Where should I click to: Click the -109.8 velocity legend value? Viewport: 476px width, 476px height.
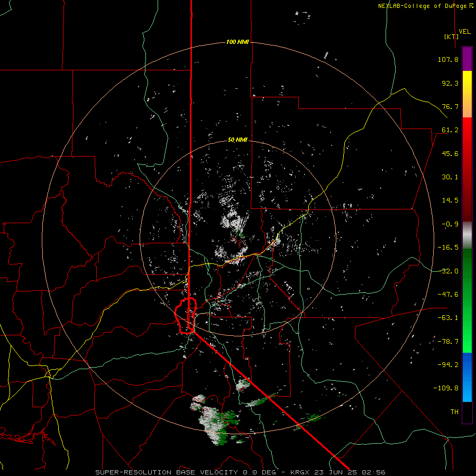click(x=446, y=388)
